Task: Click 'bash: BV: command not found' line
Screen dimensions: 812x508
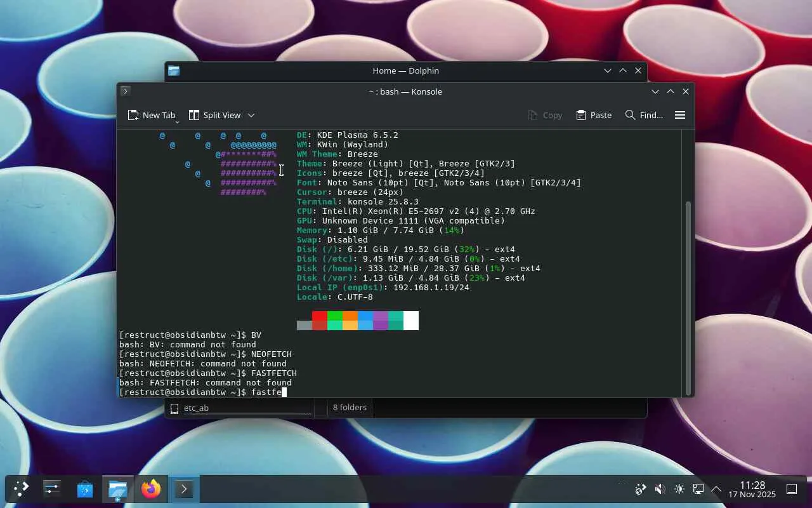Action: 188,345
